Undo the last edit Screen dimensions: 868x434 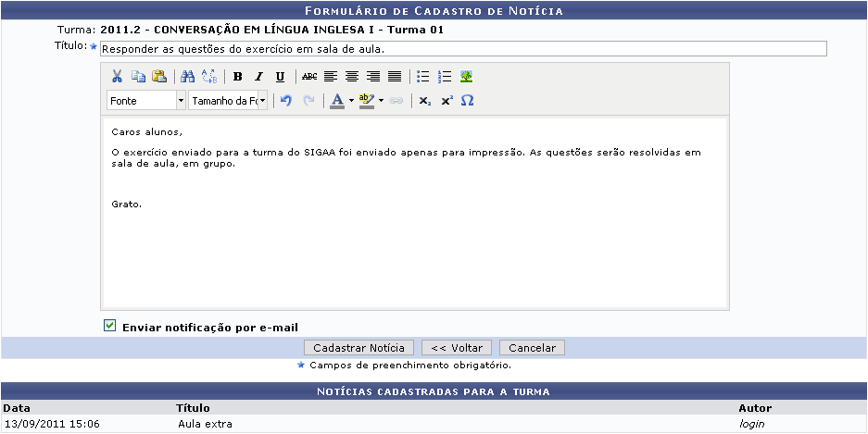[286, 100]
